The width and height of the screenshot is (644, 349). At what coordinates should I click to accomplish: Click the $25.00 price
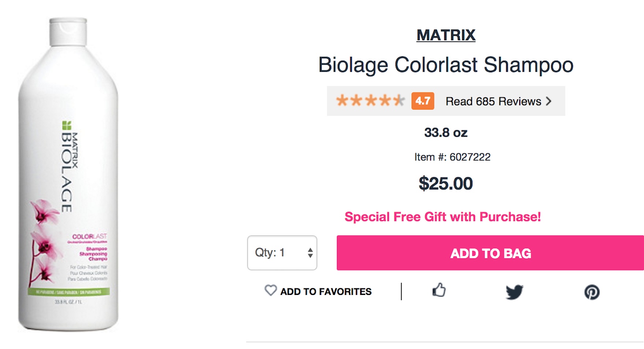pyautogui.click(x=446, y=183)
